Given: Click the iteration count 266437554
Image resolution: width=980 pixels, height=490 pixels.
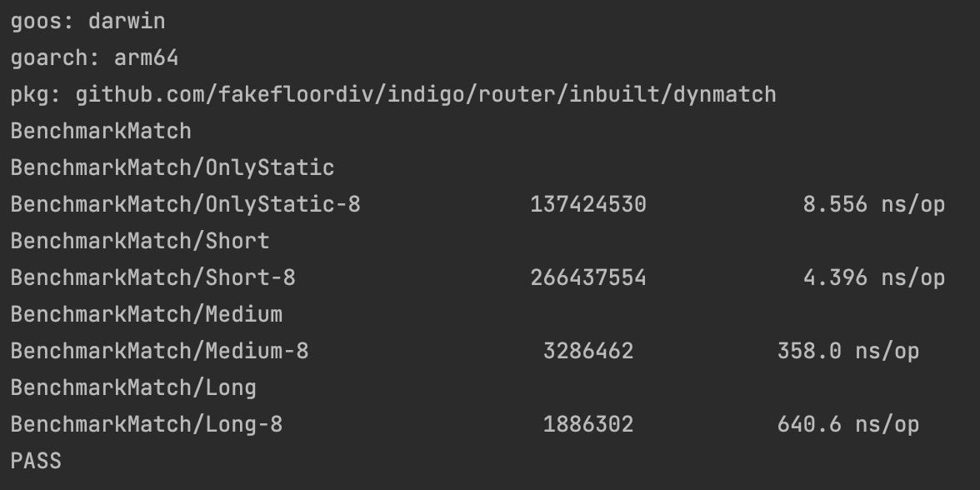Looking at the screenshot, I should (588, 277).
